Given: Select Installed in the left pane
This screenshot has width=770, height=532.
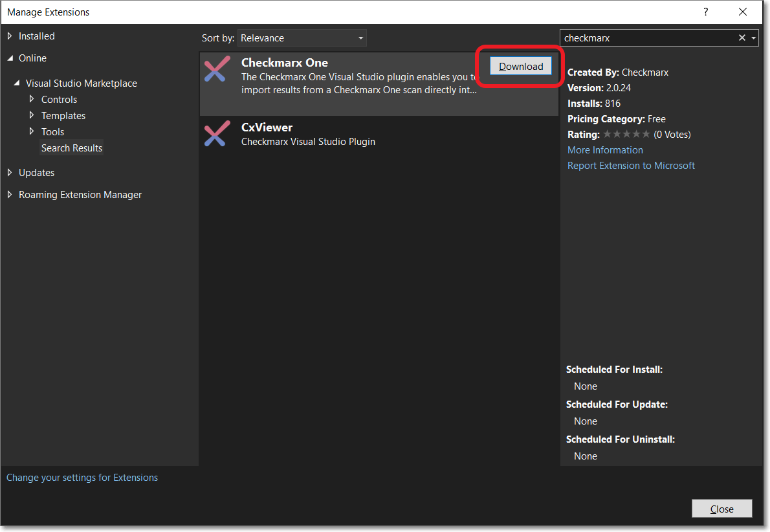Looking at the screenshot, I should coord(37,36).
